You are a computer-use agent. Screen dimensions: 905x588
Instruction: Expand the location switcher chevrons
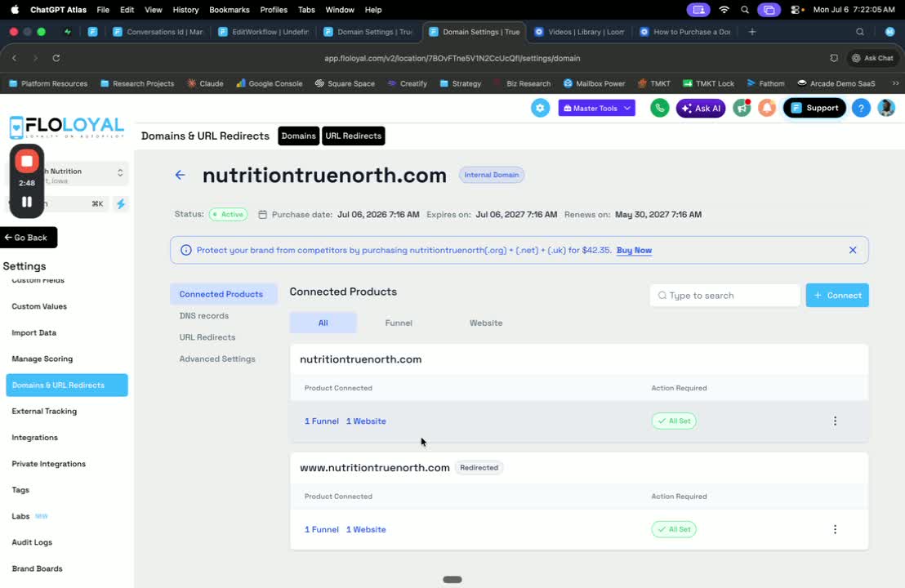(x=120, y=172)
